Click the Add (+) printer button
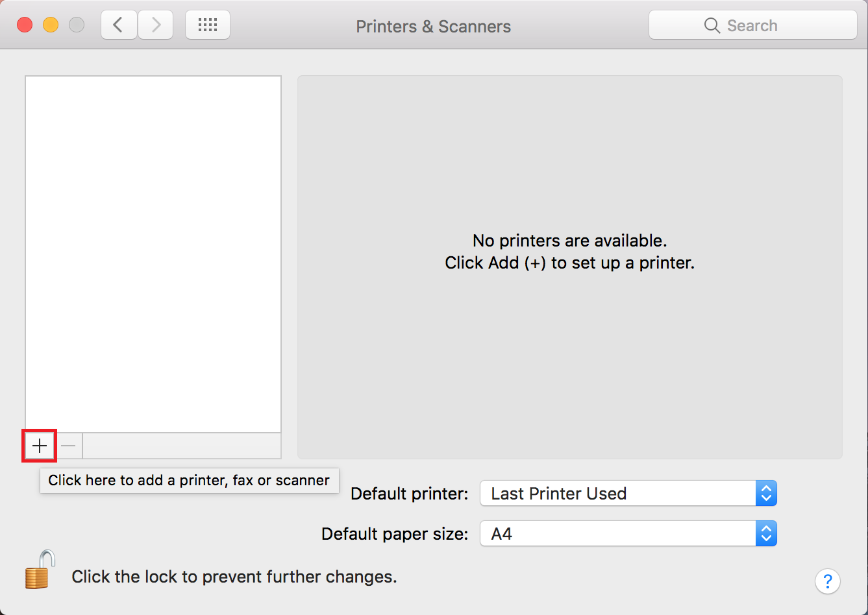868x615 pixels. [40, 446]
